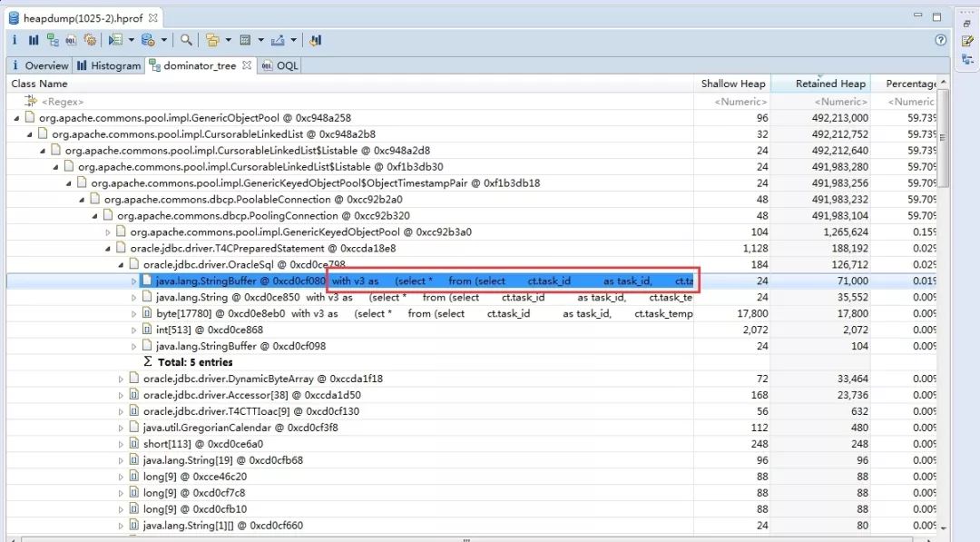Sort by Class Name column header

pos(350,84)
